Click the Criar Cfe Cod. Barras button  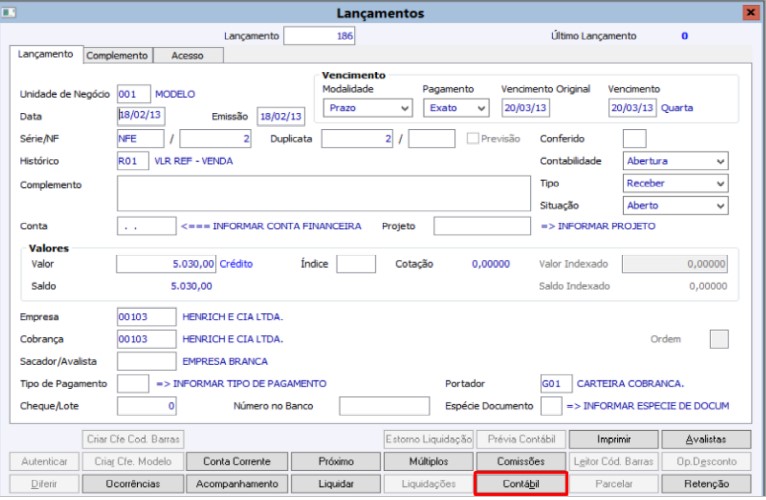[x=133, y=439]
